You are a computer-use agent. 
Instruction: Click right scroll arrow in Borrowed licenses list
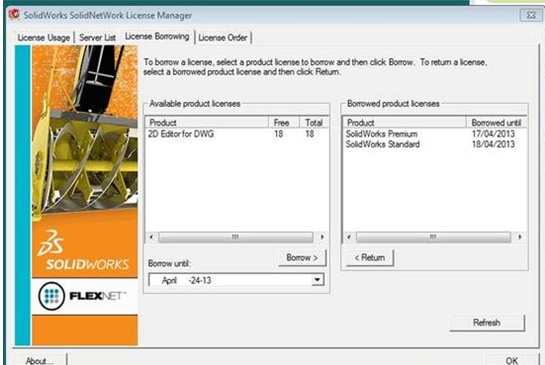pos(520,237)
